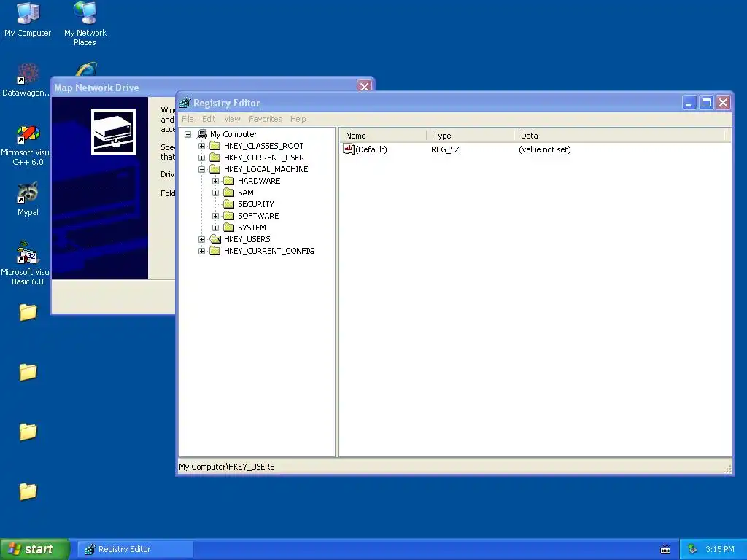Click the Registry Editor title bar icon
This screenshot has height=560, width=747.
[185, 102]
